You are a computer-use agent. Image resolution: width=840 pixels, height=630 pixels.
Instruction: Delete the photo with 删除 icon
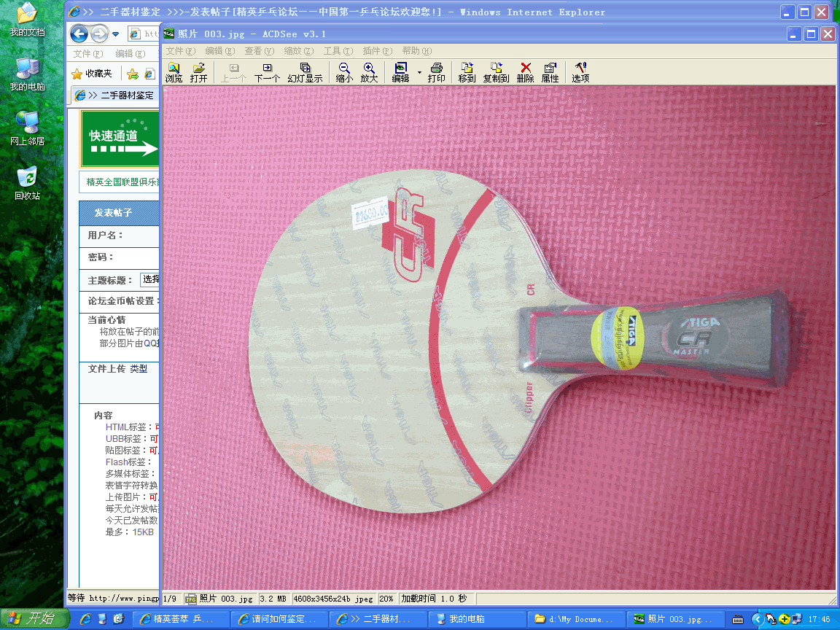click(526, 72)
